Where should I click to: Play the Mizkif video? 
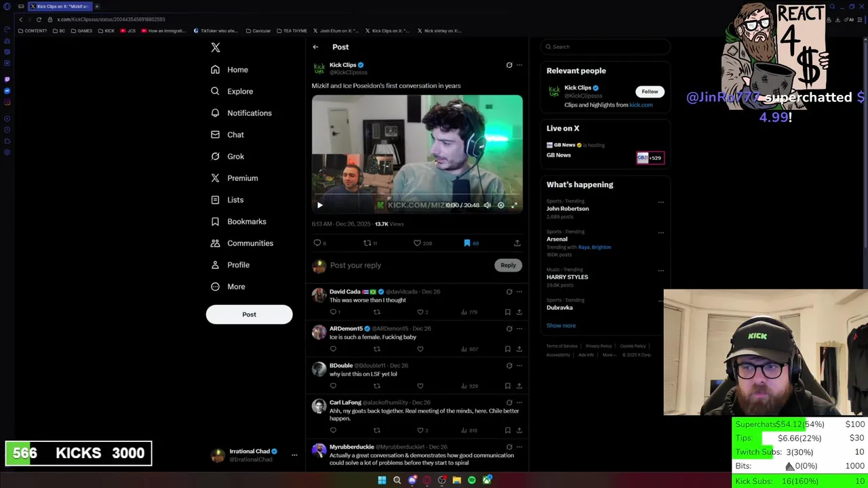(320, 205)
